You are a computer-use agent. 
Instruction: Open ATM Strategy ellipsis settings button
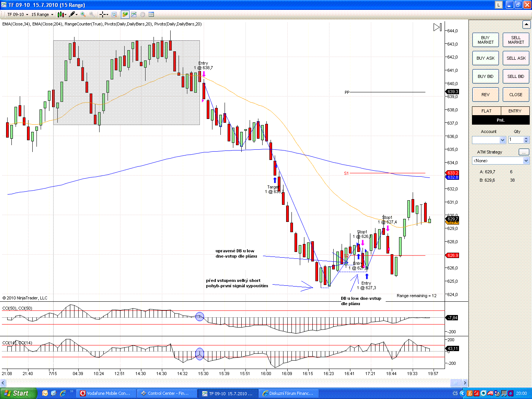tap(524, 152)
